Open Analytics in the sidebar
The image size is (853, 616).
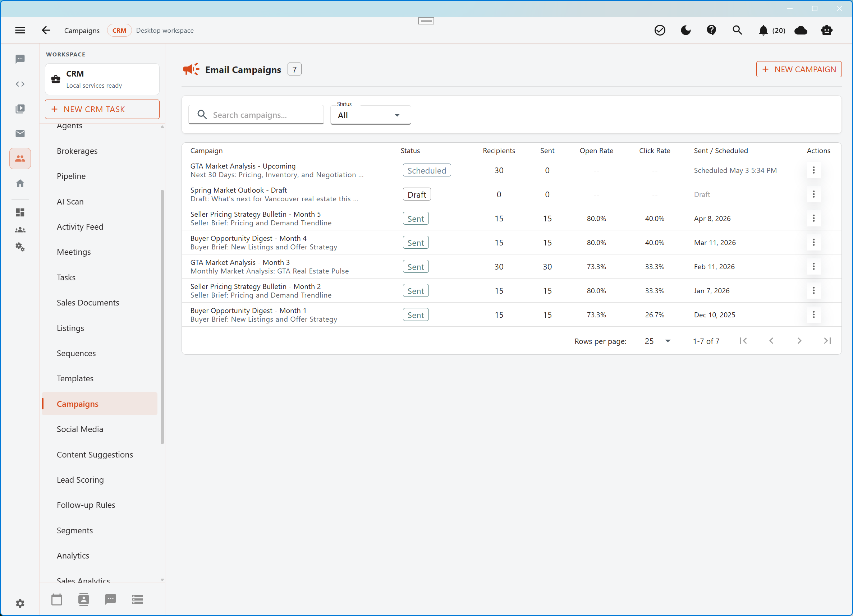tap(99, 556)
